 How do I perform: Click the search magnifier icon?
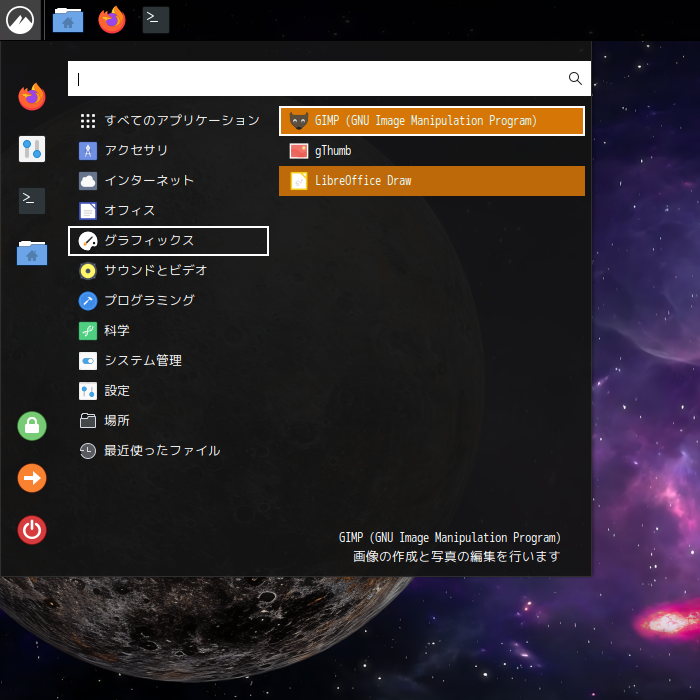click(x=575, y=79)
